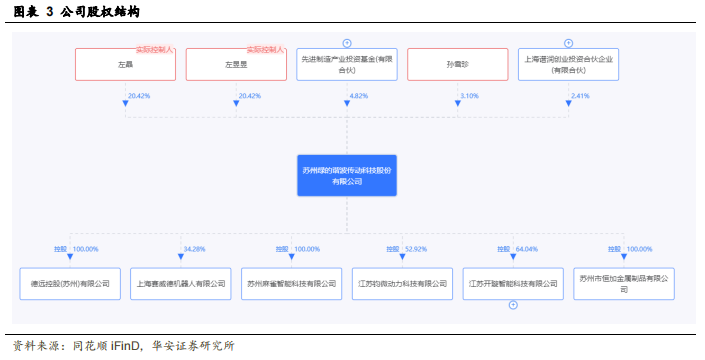Viewport: 705px width, 360px height.
Task: Click the 20.42% stake under 左昱昱
Action: coord(250,96)
